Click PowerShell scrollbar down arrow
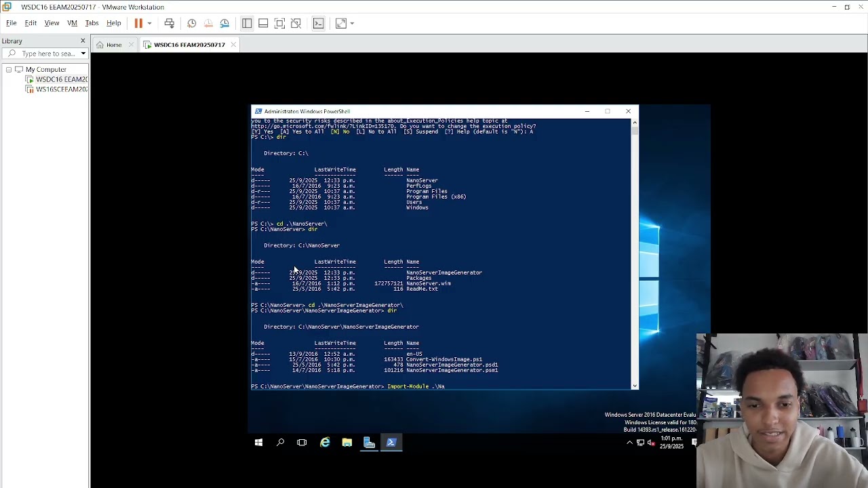 point(635,386)
